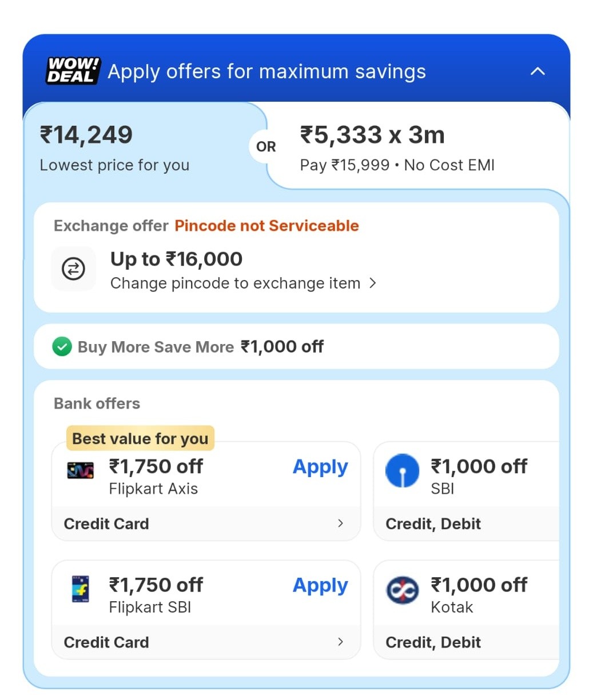The height and width of the screenshot is (700, 593).
Task: Apply the Flipkart SBI ₹1,750 offer
Action: coord(320,586)
